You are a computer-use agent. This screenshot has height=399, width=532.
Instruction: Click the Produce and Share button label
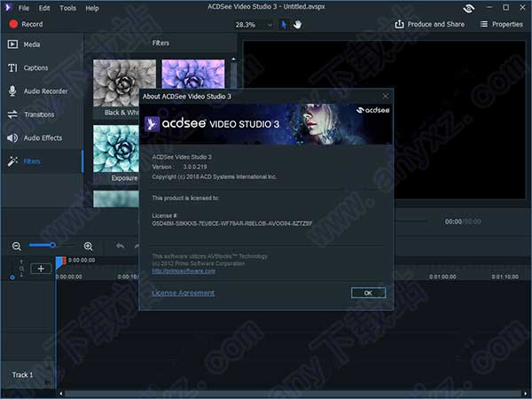[435, 24]
